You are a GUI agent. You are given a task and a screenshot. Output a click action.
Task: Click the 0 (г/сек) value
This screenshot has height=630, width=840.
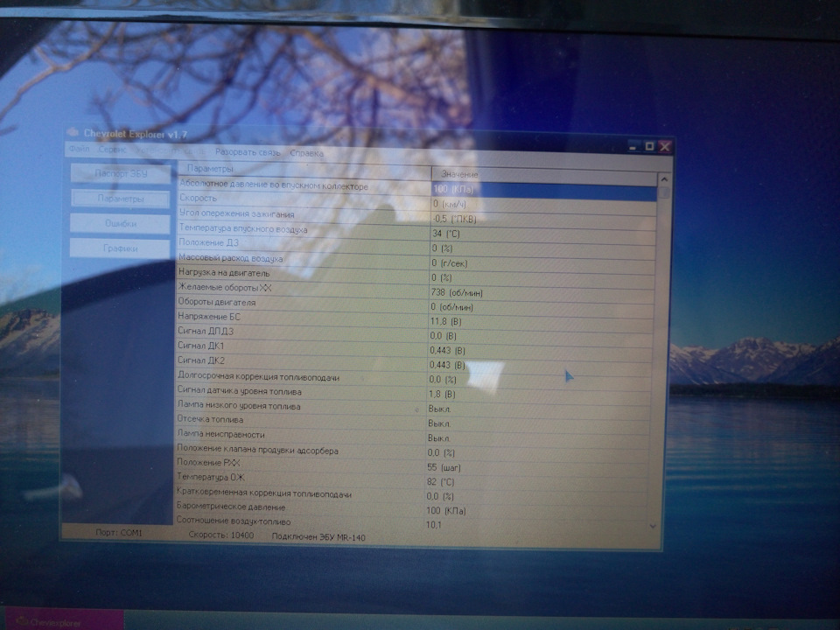pos(450,263)
